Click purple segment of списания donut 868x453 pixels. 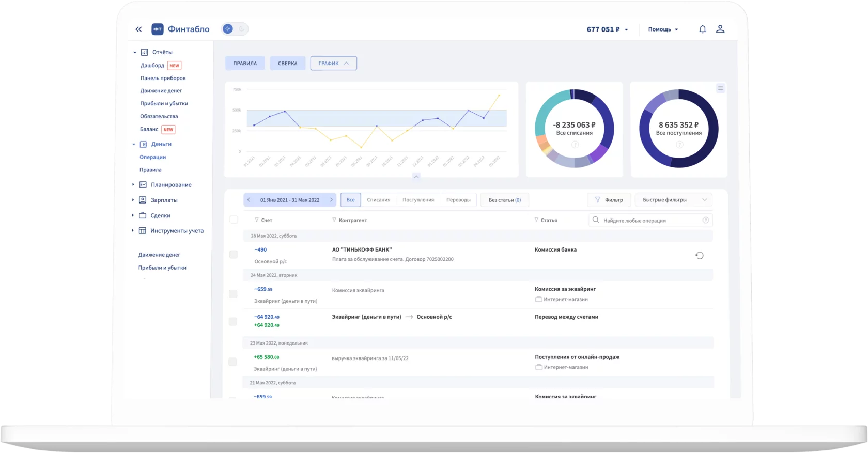click(x=599, y=154)
